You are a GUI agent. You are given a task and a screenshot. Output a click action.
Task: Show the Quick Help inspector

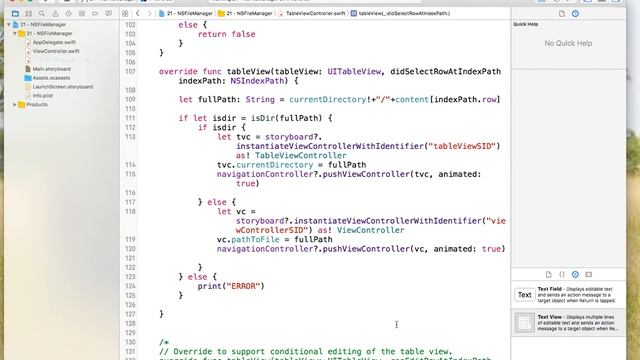tap(575, 13)
